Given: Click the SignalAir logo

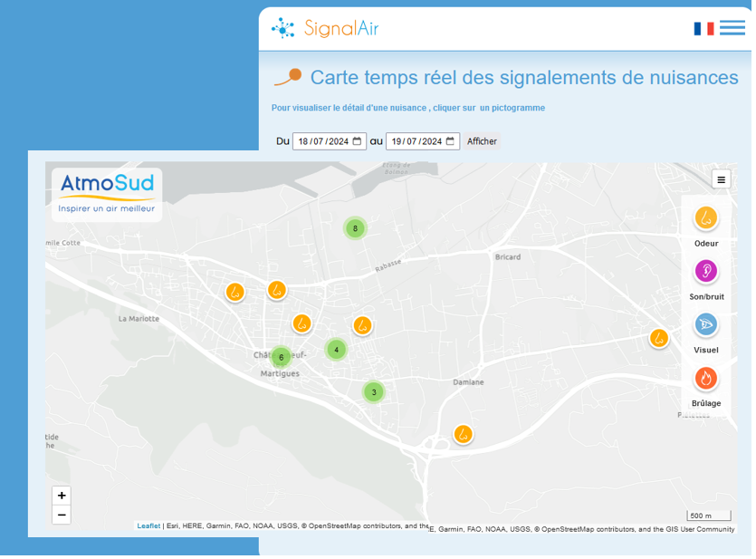Looking at the screenshot, I should click(325, 28).
